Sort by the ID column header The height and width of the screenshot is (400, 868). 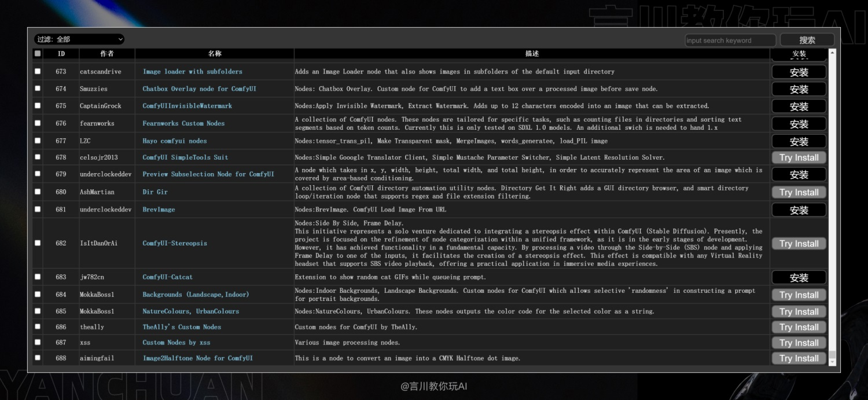(61, 53)
